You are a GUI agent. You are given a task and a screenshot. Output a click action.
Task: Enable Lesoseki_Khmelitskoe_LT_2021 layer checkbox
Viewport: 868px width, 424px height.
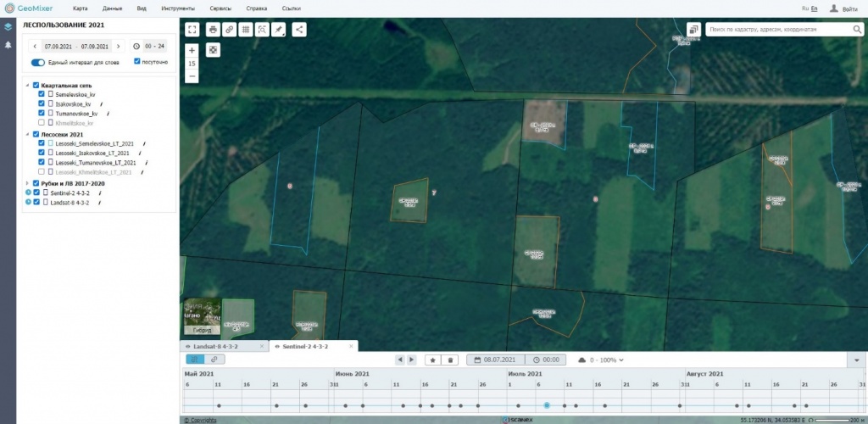(42, 173)
